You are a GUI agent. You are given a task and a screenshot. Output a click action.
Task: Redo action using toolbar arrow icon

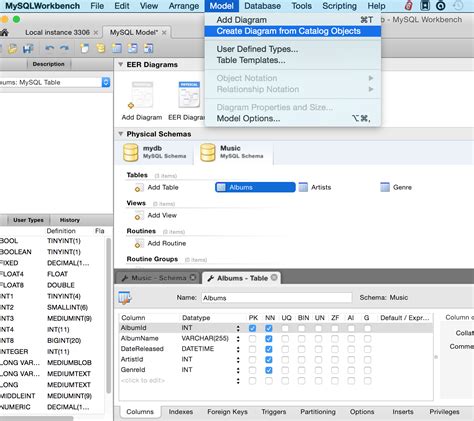(64, 49)
